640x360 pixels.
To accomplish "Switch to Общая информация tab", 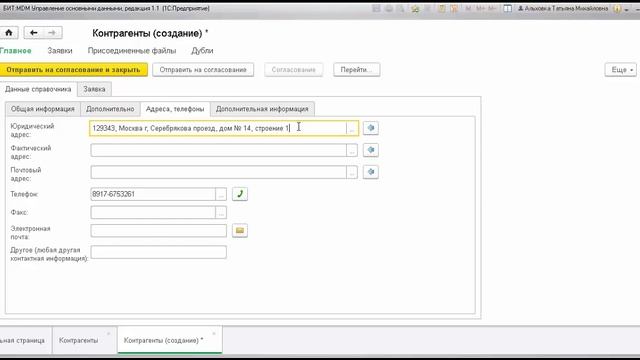I will tap(42, 109).
